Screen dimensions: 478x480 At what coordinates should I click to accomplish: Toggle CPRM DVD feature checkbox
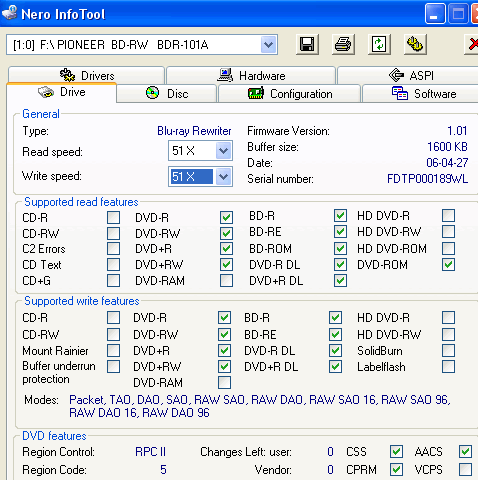pyautogui.click(x=396, y=470)
